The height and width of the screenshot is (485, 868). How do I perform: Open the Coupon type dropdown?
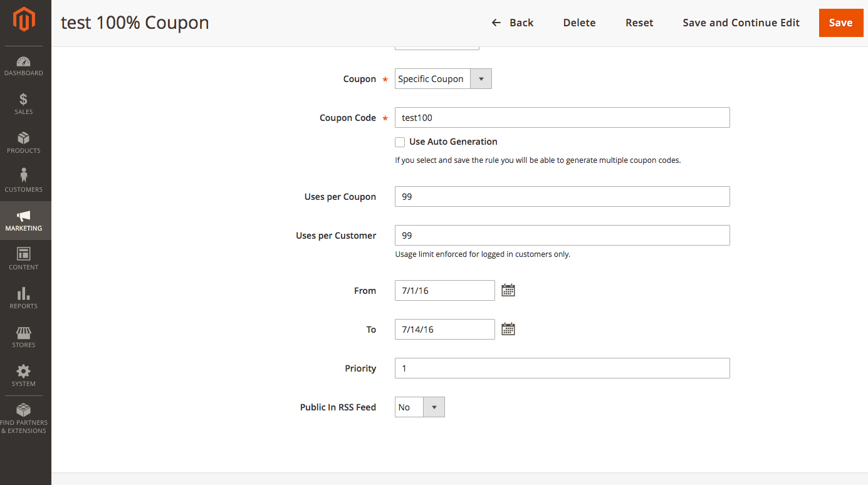coord(443,79)
